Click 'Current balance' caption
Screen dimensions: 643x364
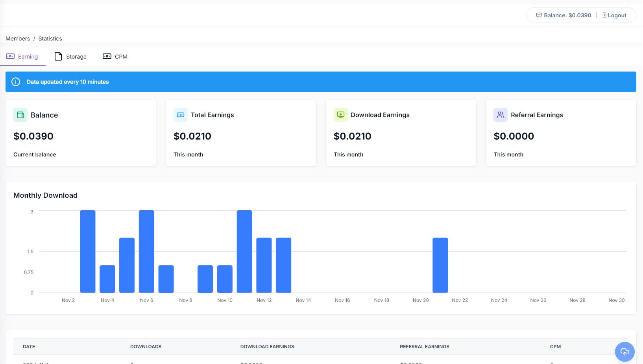point(35,154)
